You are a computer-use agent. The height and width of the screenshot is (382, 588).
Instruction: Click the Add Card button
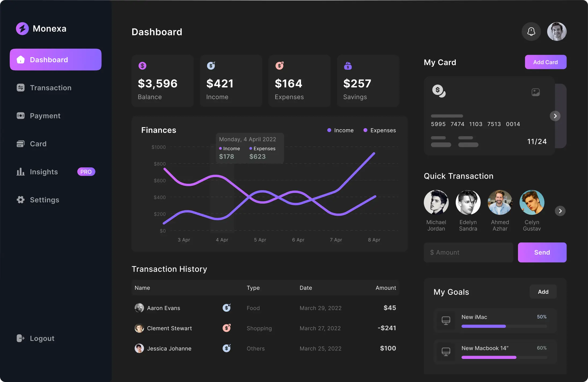545,62
